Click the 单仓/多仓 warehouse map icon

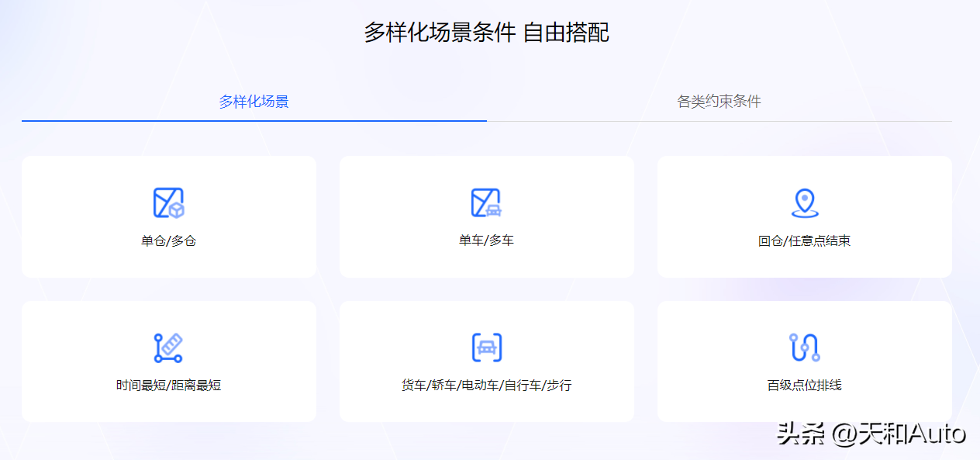pyautogui.click(x=169, y=202)
